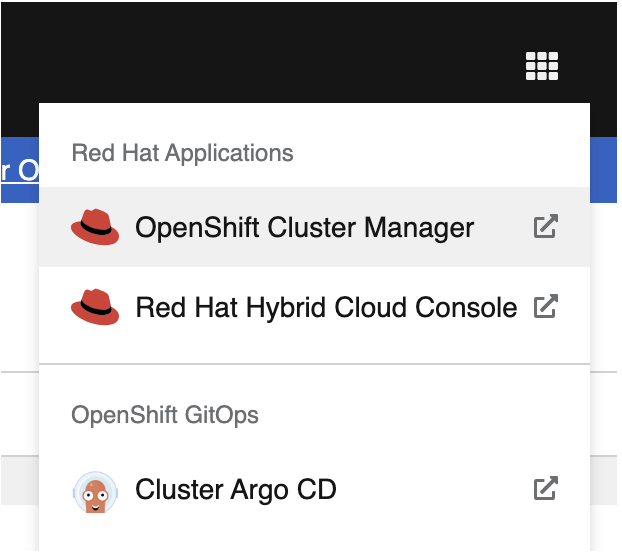Click gray table row right of the menu

click(x=603, y=480)
